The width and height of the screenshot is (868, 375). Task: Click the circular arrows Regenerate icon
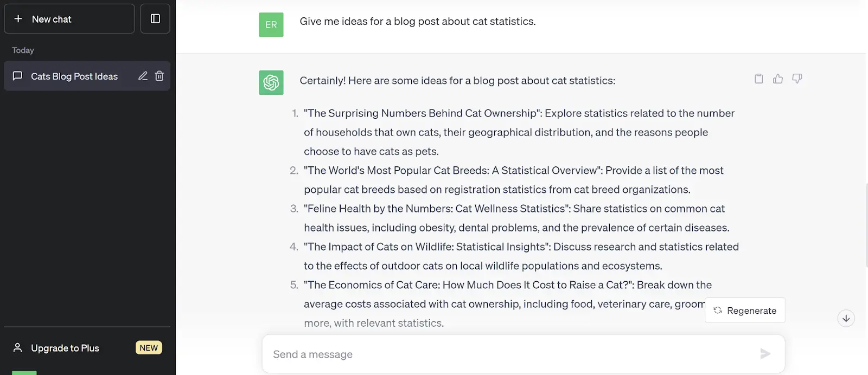tap(718, 311)
